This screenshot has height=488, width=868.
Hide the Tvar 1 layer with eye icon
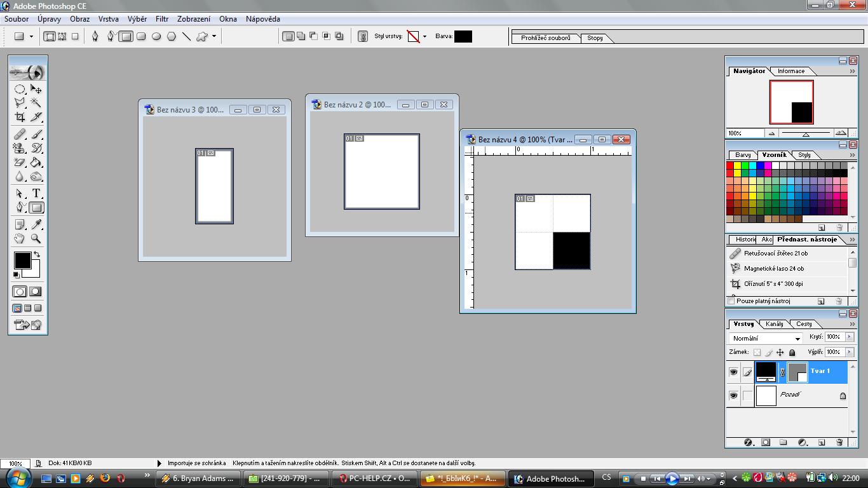tap(733, 372)
